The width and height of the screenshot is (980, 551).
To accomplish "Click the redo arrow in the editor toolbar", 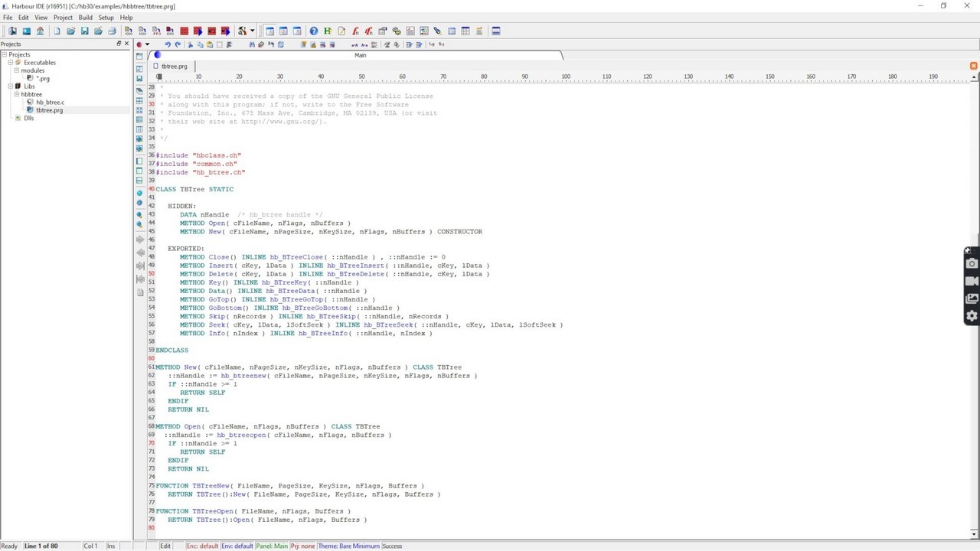I will click(x=178, y=44).
